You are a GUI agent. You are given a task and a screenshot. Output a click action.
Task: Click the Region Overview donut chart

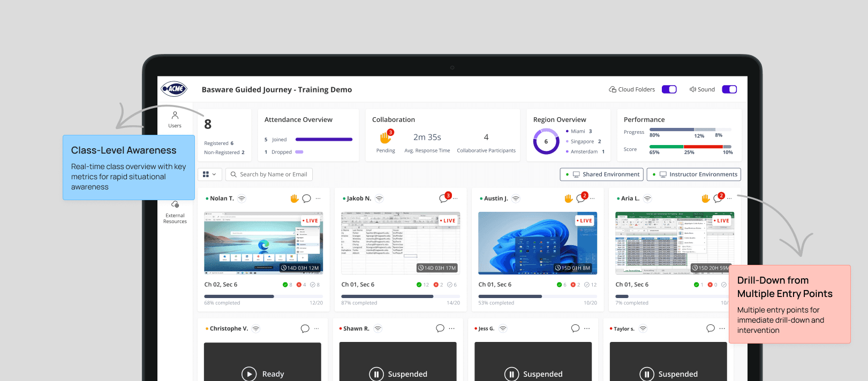[546, 141]
